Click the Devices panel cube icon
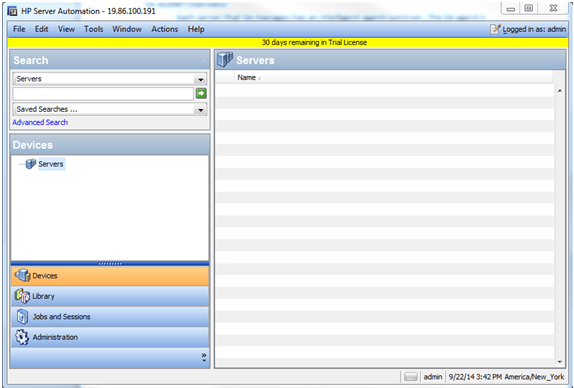The width and height of the screenshot is (574, 388). [x=22, y=275]
